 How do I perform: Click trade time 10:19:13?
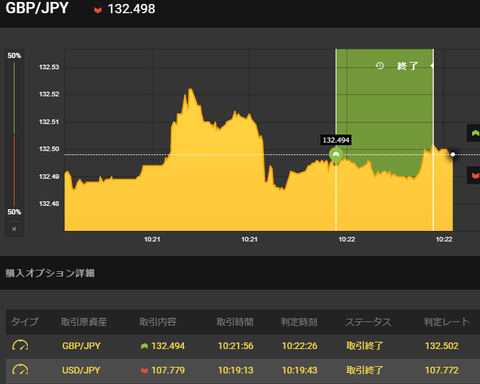pyautogui.click(x=236, y=370)
